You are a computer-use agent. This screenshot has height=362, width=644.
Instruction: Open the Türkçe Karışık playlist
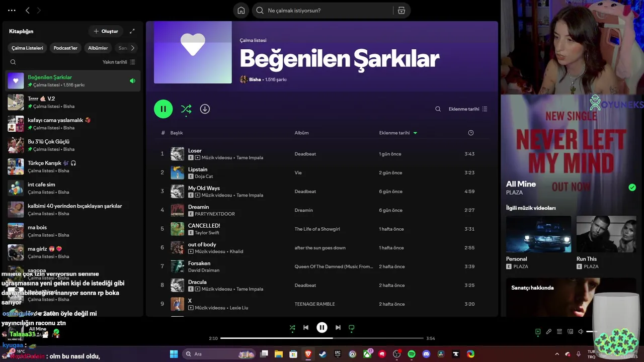coord(72,167)
